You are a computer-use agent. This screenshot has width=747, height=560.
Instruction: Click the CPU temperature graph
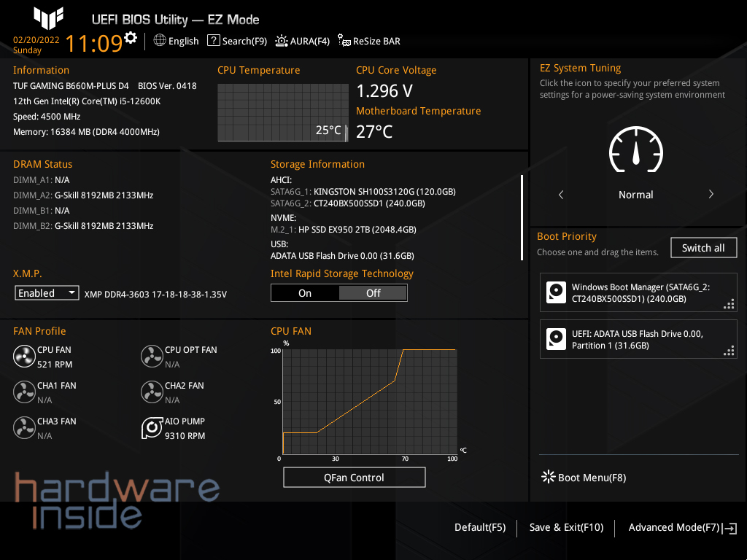pos(283,112)
